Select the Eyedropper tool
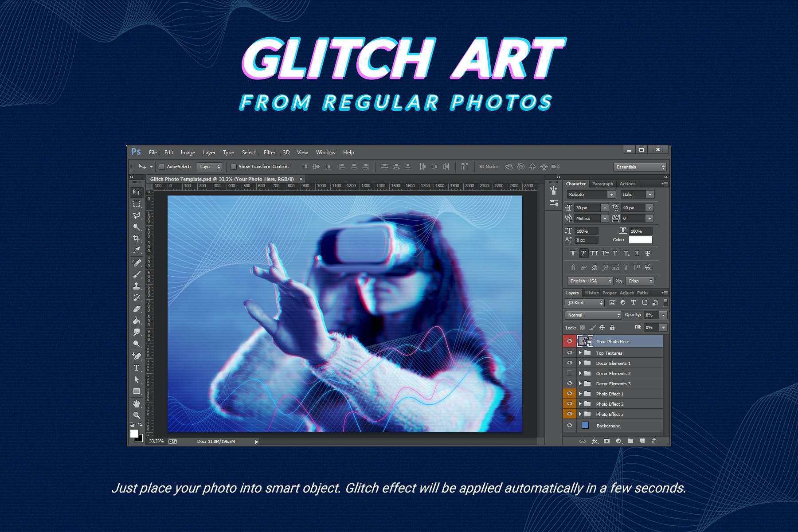 coord(137,250)
